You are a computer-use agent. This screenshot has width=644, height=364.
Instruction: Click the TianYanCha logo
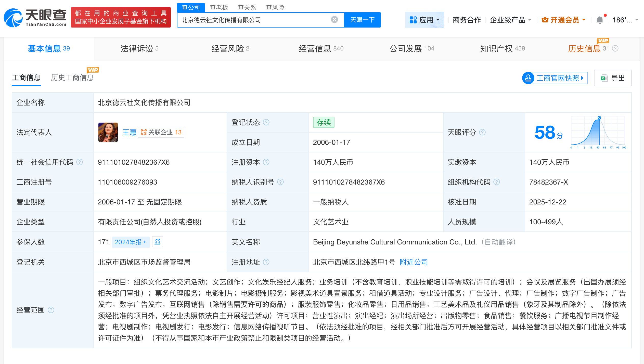click(35, 17)
